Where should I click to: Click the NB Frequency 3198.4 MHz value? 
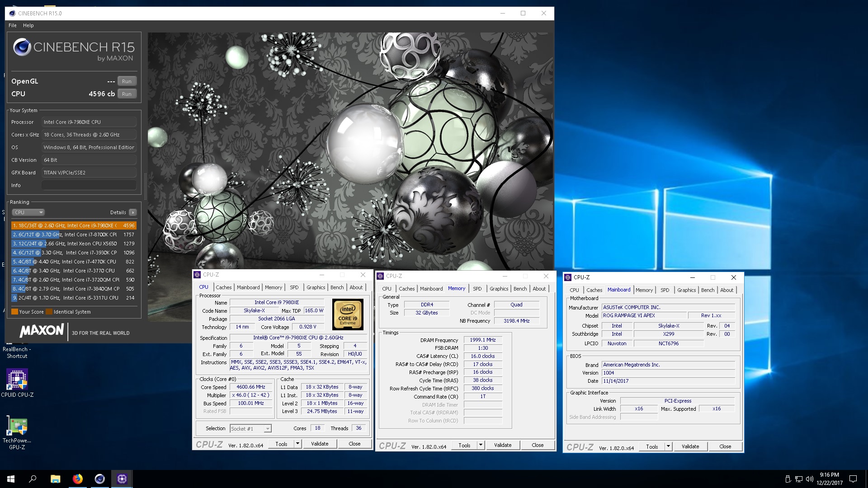click(516, 321)
